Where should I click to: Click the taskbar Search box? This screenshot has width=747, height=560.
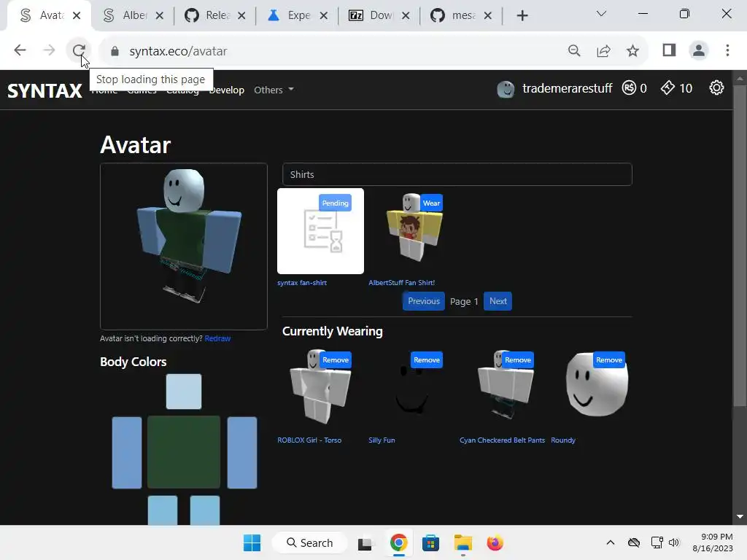(309, 542)
